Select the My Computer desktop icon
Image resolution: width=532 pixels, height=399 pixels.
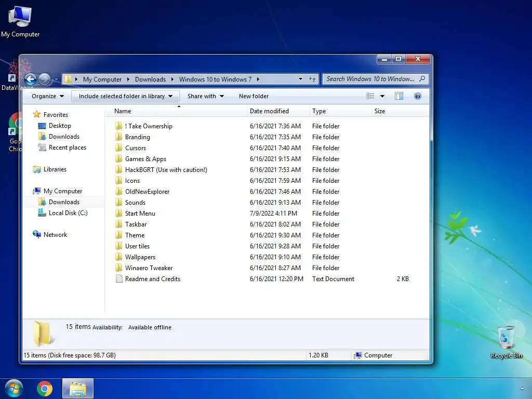pyautogui.click(x=20, y=21)
